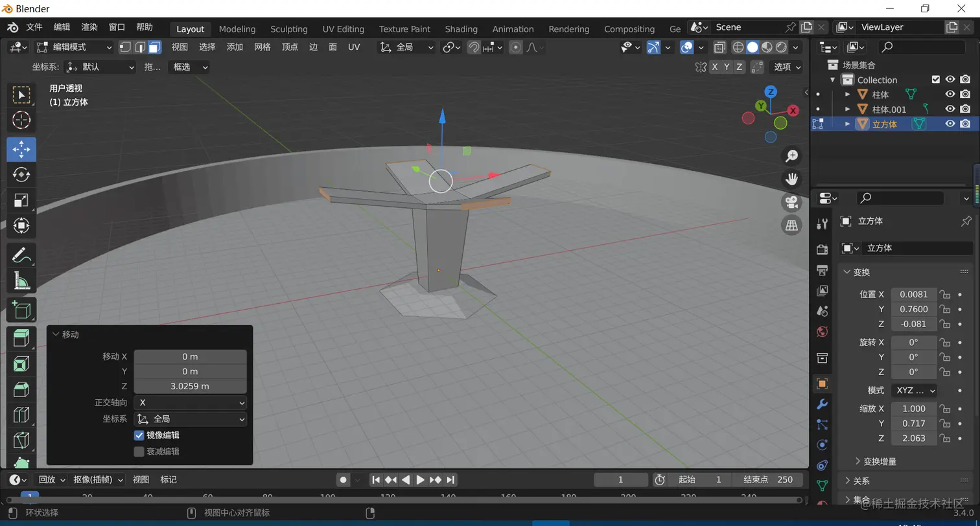Image resolution: width=980 pixels, height=526 pixels.
Task: Open Output properties printer icon
Action: pyautogui.click(x=822, y=270)
